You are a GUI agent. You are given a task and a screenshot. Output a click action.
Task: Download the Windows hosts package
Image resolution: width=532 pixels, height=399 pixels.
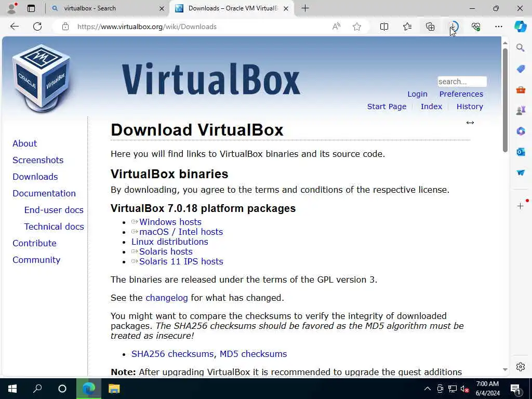(x=170, y=222)
